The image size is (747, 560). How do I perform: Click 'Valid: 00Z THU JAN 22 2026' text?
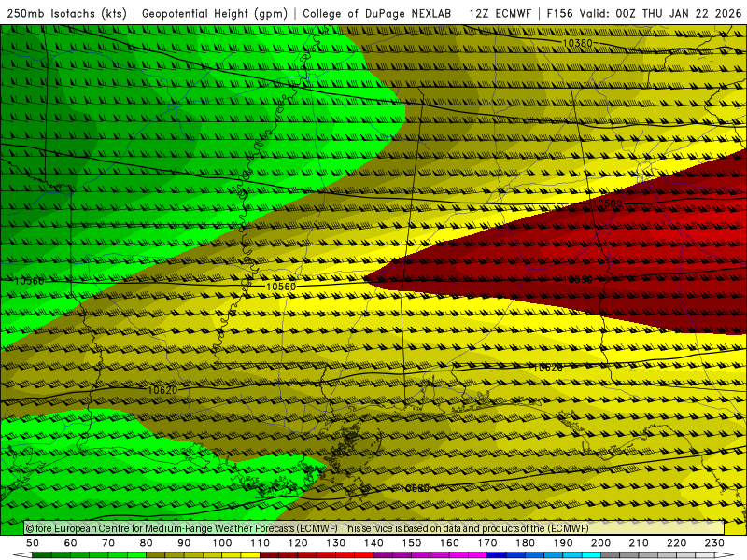661,14
